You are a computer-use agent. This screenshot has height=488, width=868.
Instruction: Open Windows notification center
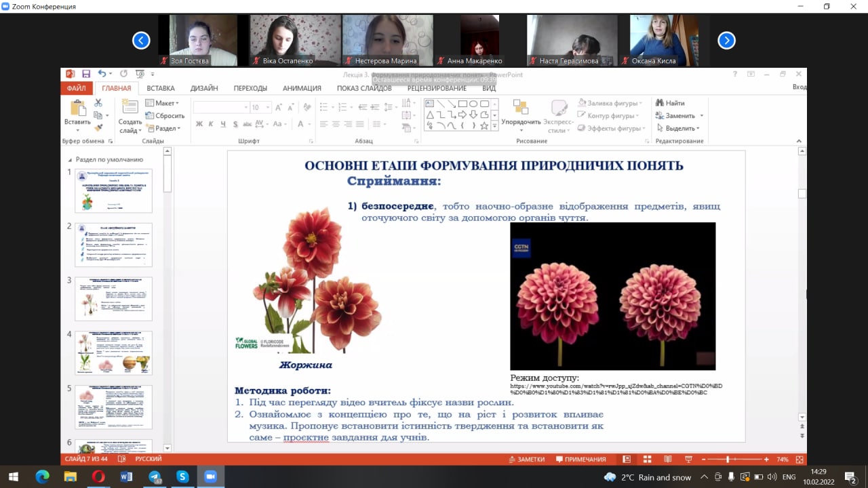[x=850, y=477]
